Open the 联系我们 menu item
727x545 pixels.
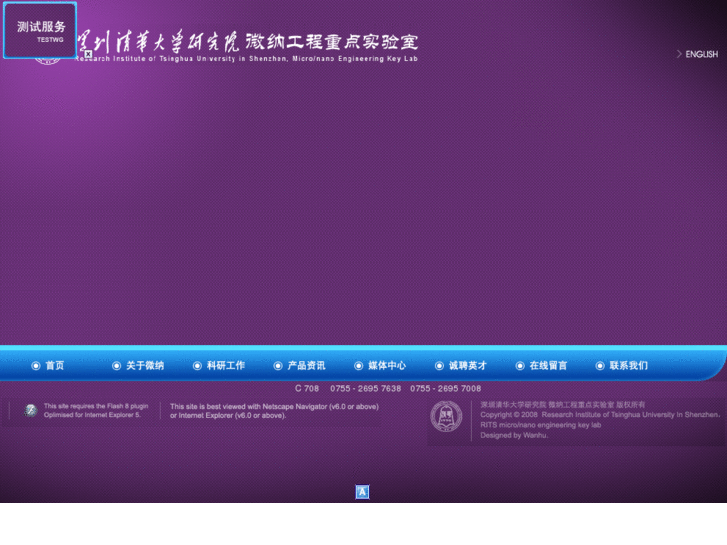pos(628,365)
